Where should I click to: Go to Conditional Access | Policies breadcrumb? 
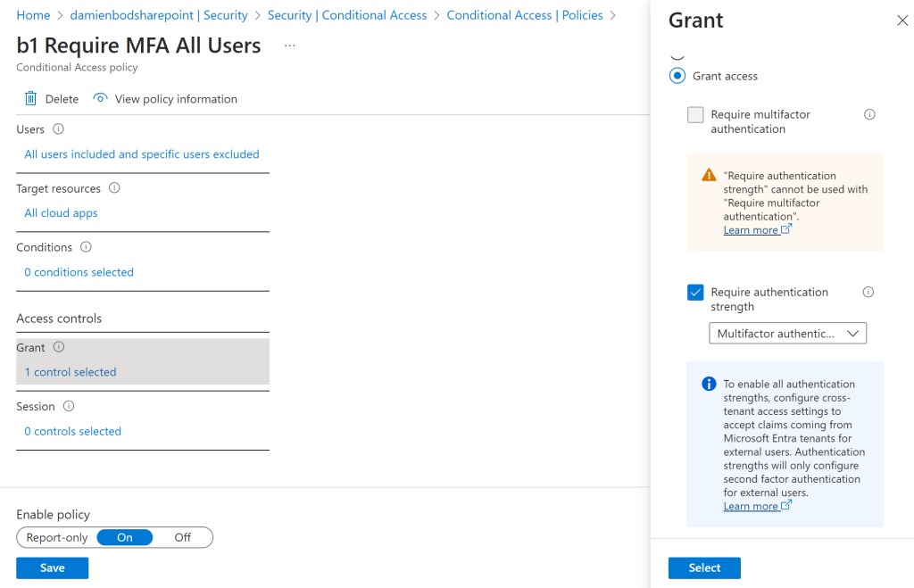(525, 15)
